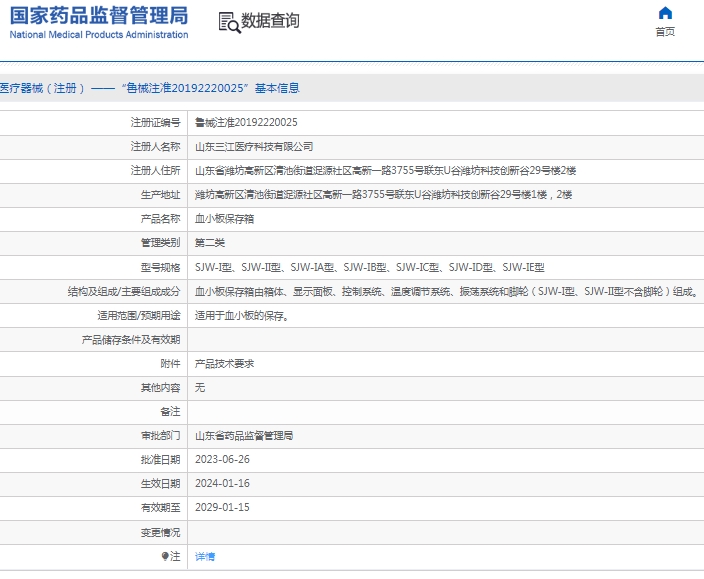Click registrant name 山东三江医疗科技有限公司
704x579 pixels.
click(x=254, y=147)
